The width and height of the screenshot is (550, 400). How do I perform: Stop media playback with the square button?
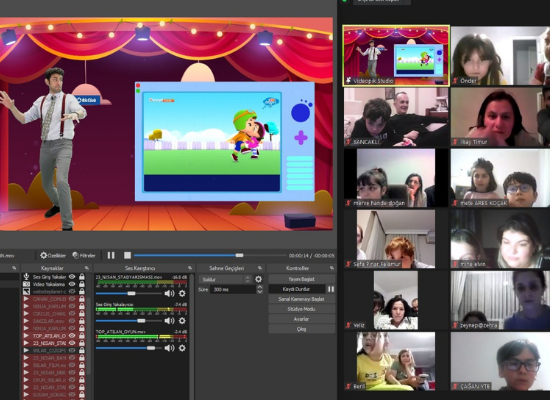(127, 255)
